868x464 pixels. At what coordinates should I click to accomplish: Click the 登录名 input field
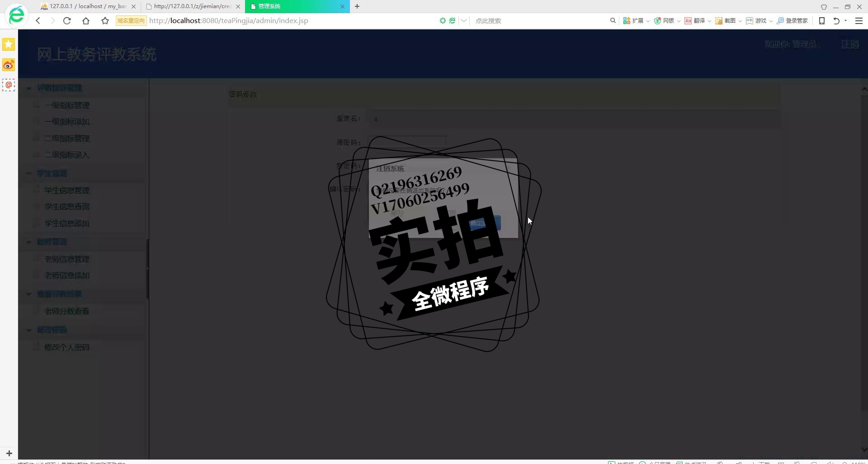(574, 118)
